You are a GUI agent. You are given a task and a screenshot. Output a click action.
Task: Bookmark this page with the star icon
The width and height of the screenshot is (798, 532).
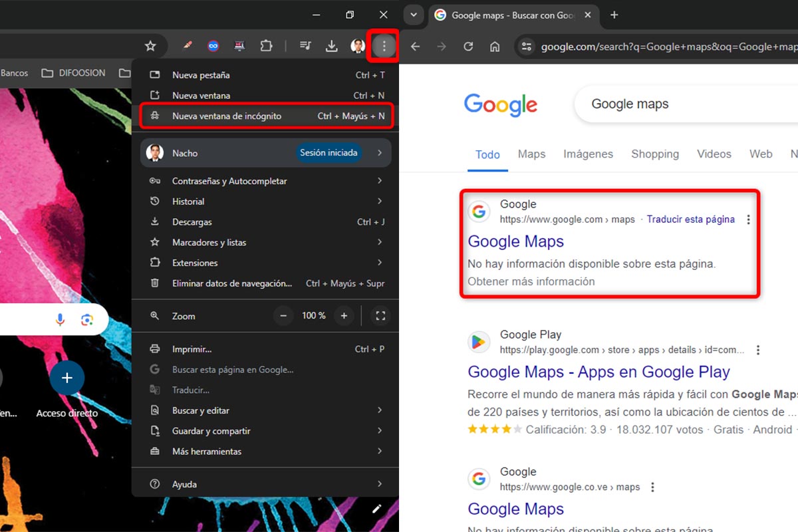coord(150,46)
